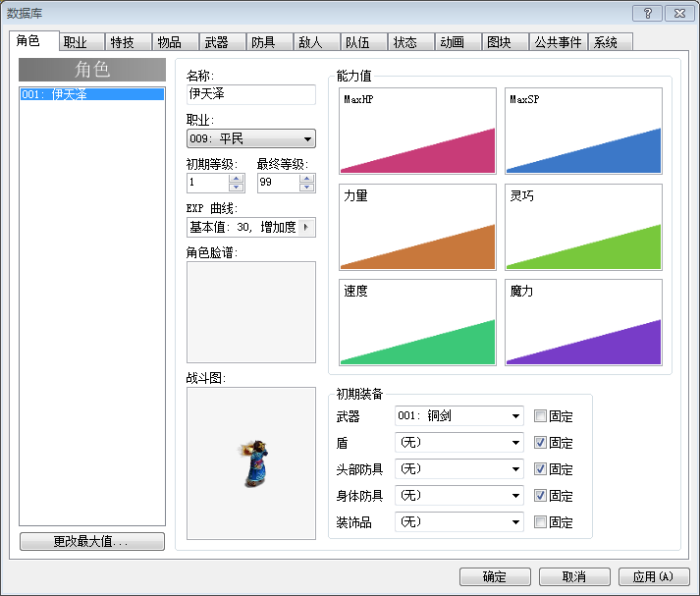Decrease 最终等级 with the down arrow
The image size is (700, 596).
306,188
